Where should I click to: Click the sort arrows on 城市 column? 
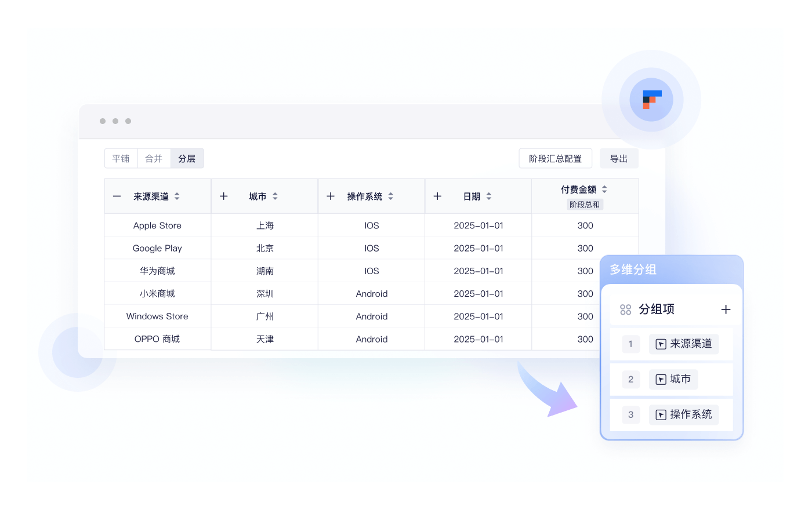(275, 196)
